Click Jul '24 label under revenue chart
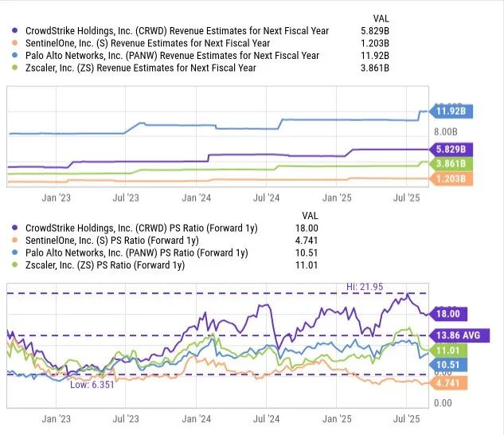Screen dimensions: 504x435 point(266,198)
